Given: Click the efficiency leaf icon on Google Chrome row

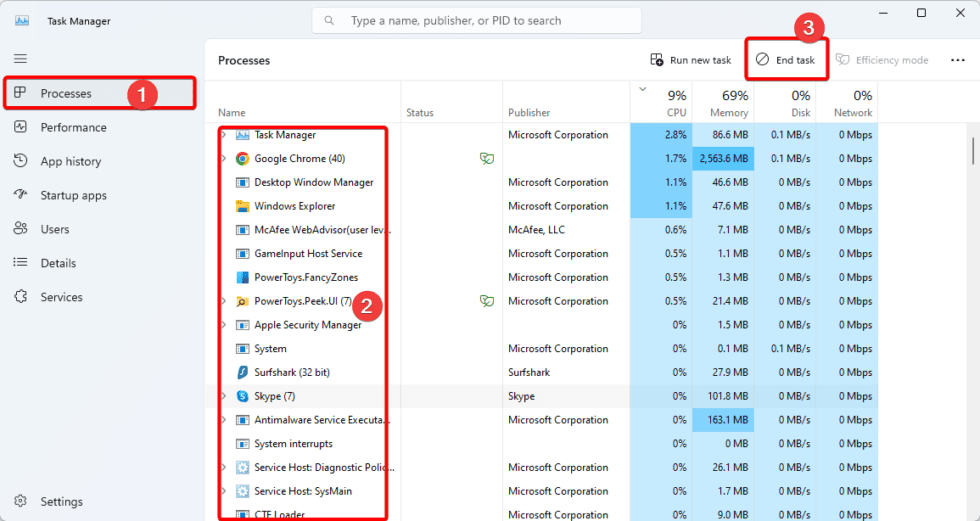Looking at the screenshot, I should (487, 159).
